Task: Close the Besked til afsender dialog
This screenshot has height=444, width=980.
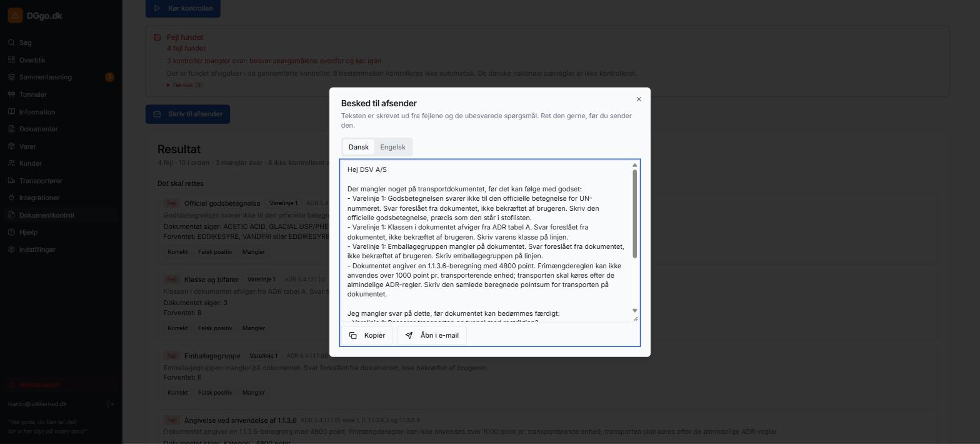Action: [639, 99]
